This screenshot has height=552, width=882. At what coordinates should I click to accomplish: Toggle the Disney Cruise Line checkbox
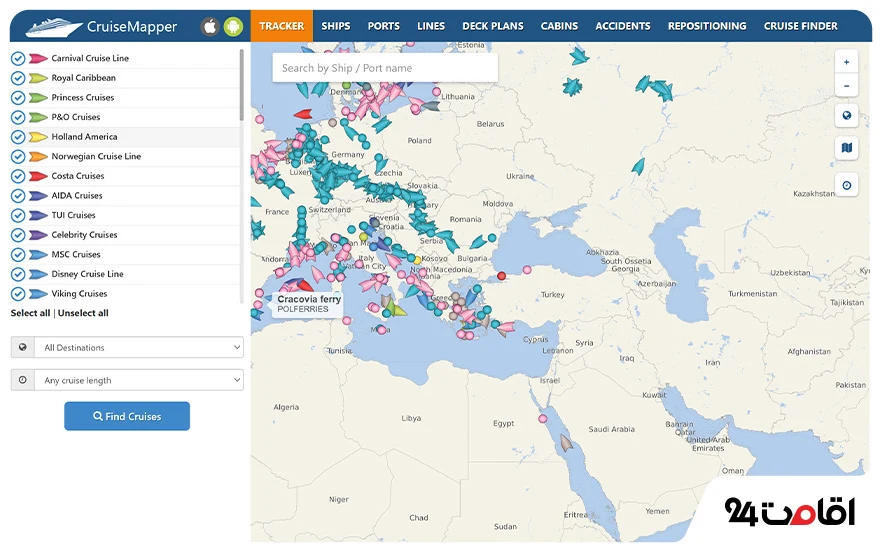[x=18, y=274]
